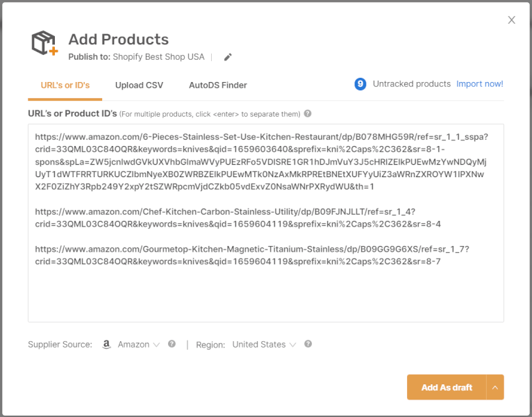This screenshot has width=532, height=417.
Task: Click help icon beside Supplier Source
Action: (x=172, y=344)
